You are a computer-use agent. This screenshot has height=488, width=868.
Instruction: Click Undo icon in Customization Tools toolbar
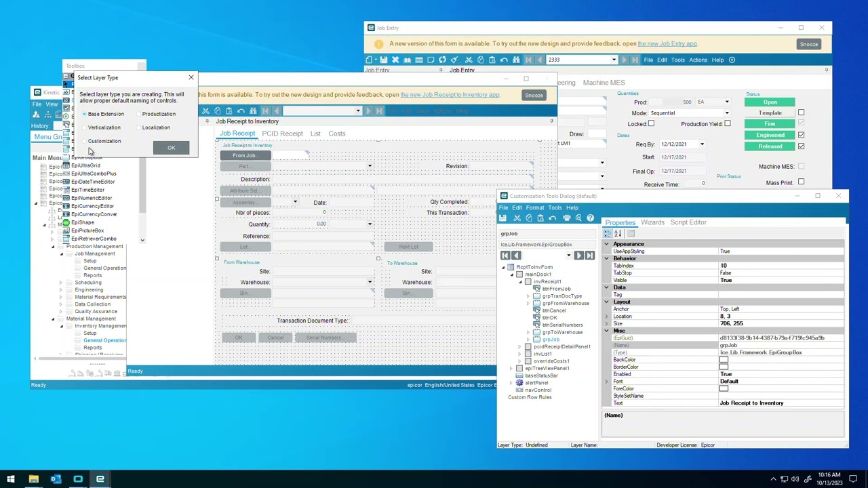[x=553, y=218]
